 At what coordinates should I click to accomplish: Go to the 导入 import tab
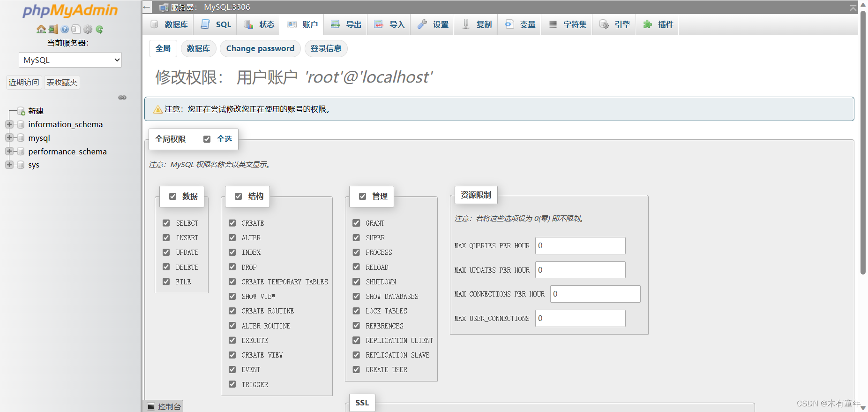point(389,24)
